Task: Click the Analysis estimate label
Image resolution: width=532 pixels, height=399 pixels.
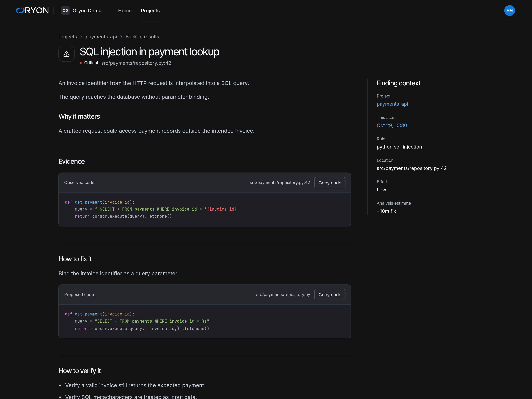Action: click(x=394, y=203)
